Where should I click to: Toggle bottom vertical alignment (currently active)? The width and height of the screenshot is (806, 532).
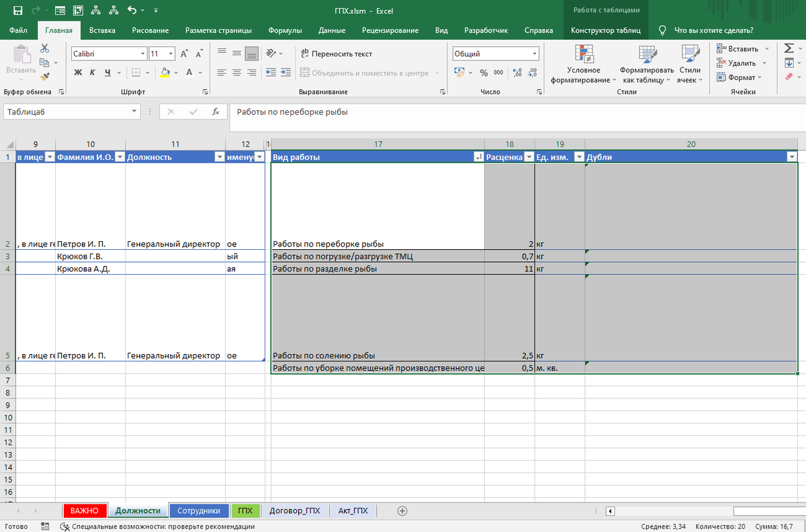(251, 54)
